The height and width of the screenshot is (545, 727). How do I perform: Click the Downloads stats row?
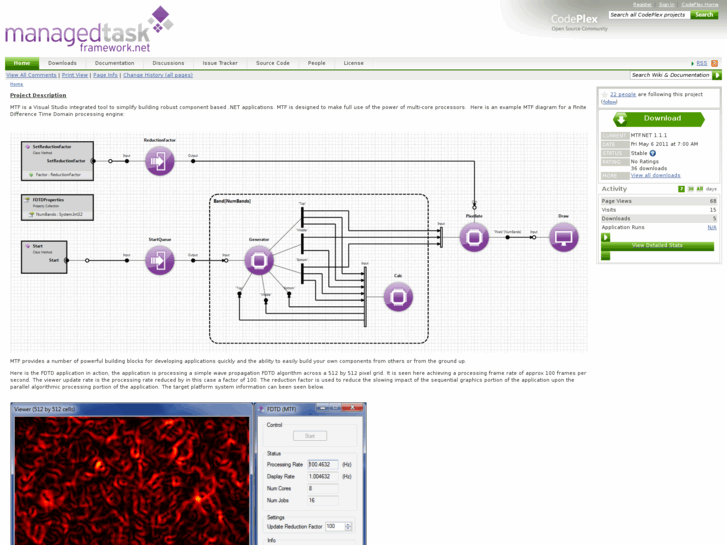coord(658,218)
